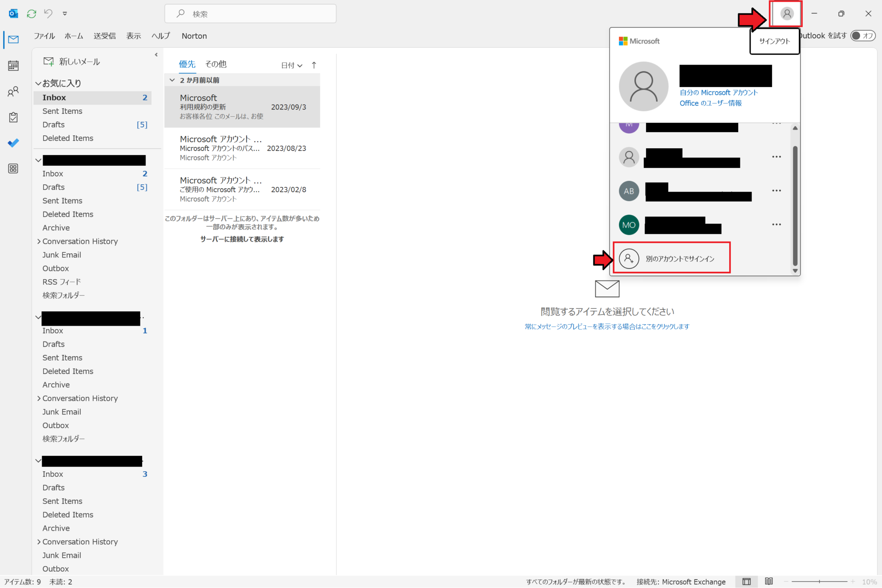Viewport: 882px width, 588px height.
Task: Reverse sort order with the up arrow
Action: (314, 65)
